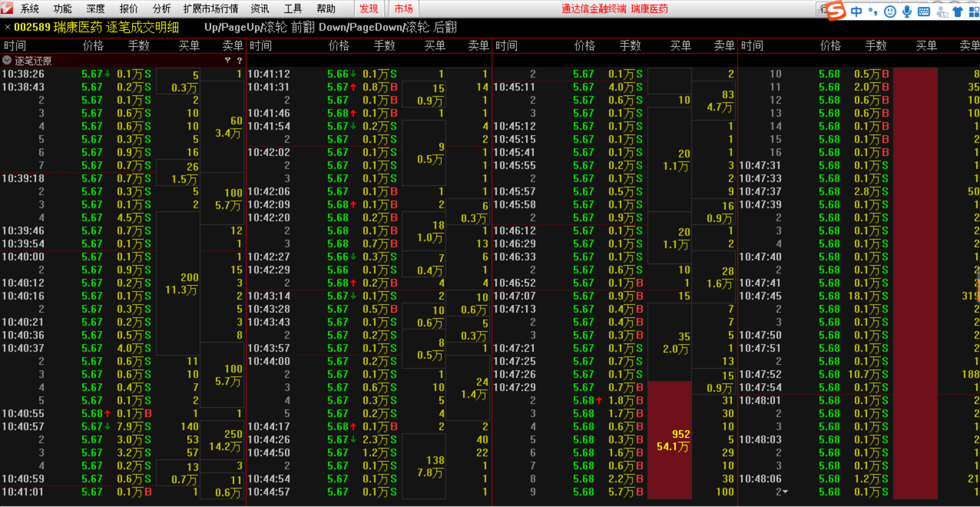This screenshot has width=980, height=507.
Task: Click the Sogou input method logo
Action: [836, 10]
